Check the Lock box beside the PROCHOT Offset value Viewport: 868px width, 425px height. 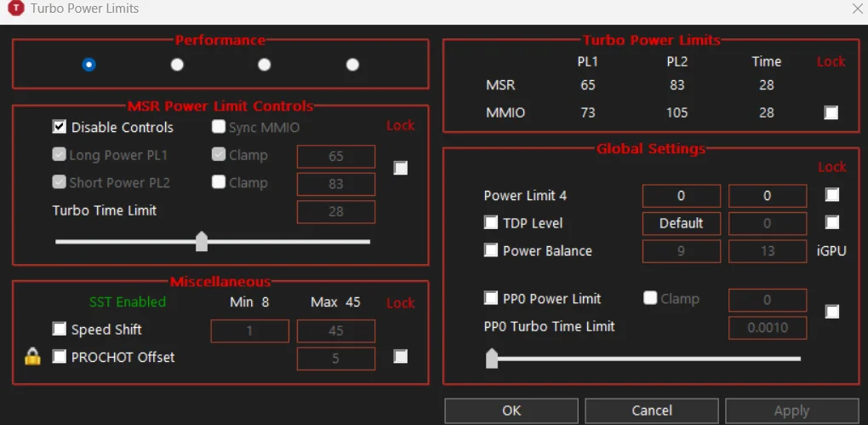400,357
